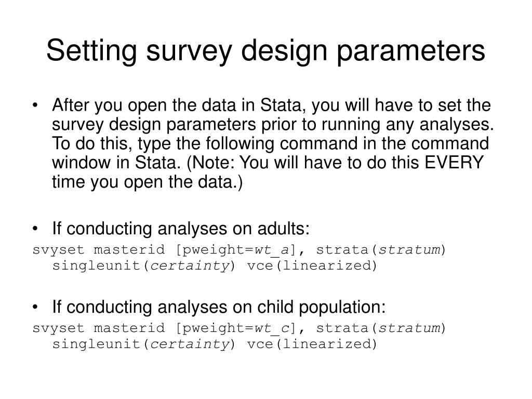Click the first bullet point marker

pos(35,105)
